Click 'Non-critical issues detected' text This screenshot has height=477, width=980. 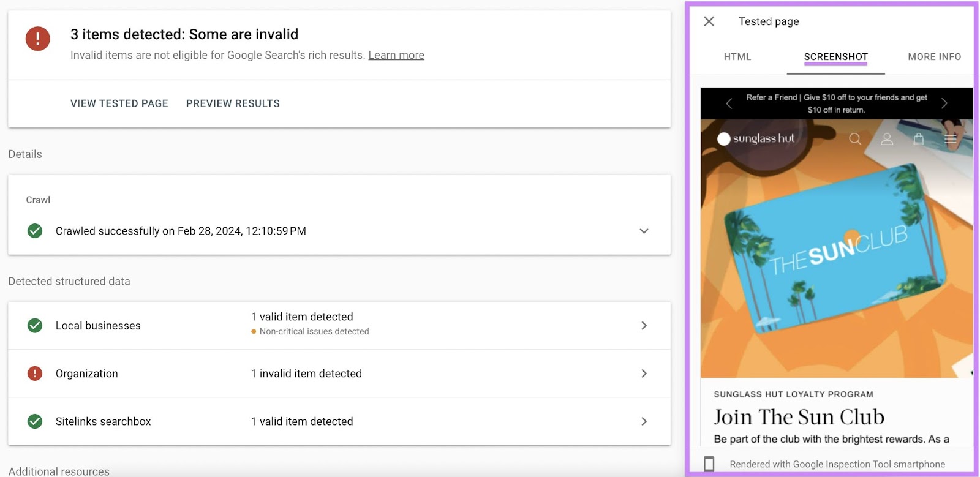tap(314, 331)
